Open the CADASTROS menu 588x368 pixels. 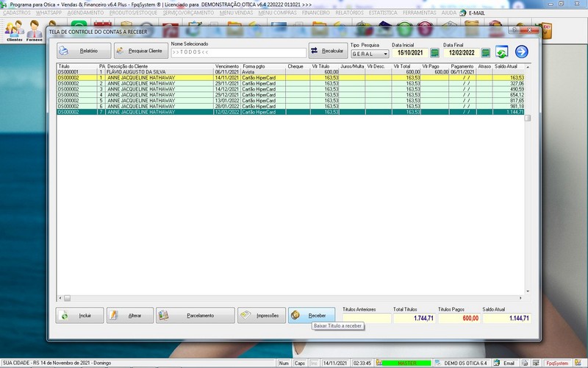(x=17, y=13)
